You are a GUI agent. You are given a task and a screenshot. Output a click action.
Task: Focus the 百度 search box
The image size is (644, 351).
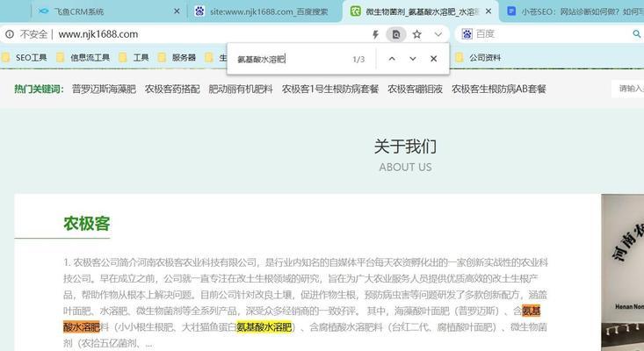(550, 34)
